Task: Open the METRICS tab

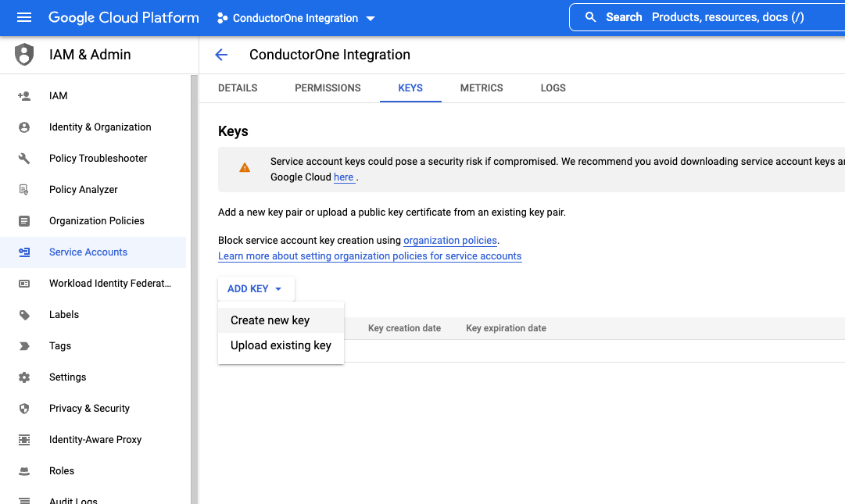Action: click(482, 88)
